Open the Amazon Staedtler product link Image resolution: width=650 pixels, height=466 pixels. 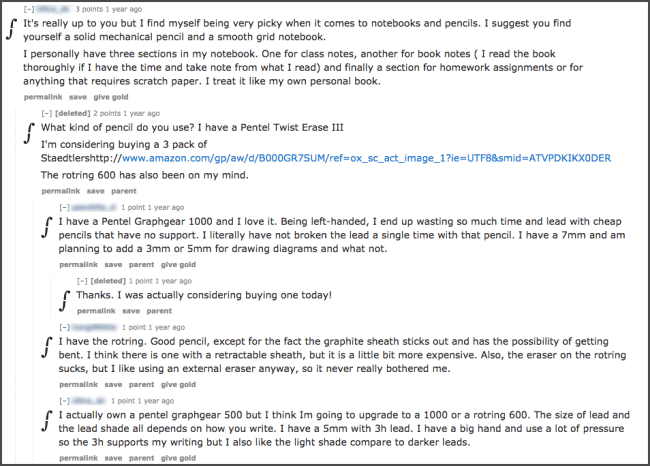tap(366, 158)
